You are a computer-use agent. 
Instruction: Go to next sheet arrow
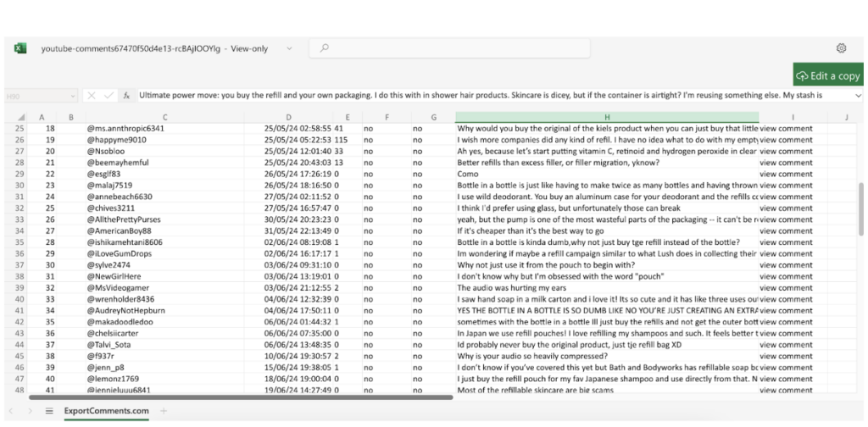(x=30, y=411)
